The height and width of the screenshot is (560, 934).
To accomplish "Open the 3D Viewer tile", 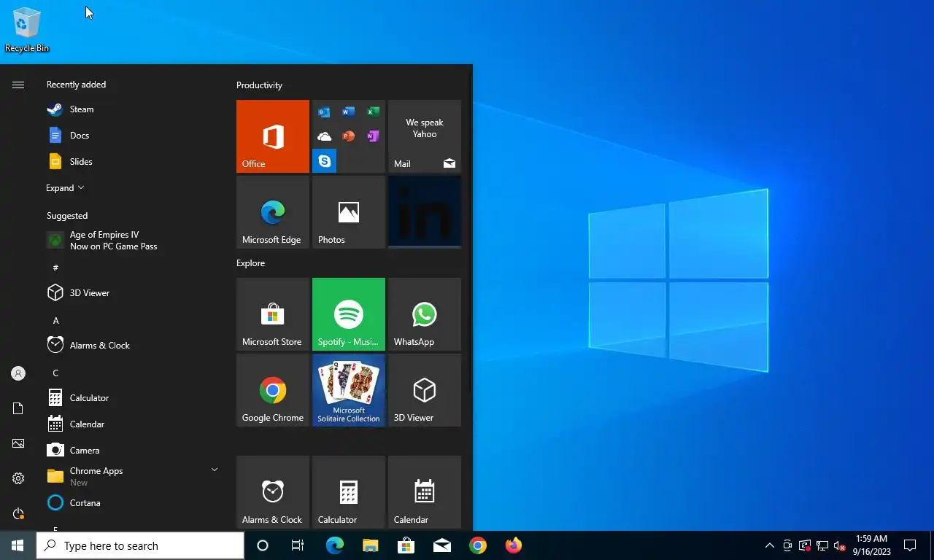I will coord(425,390).
